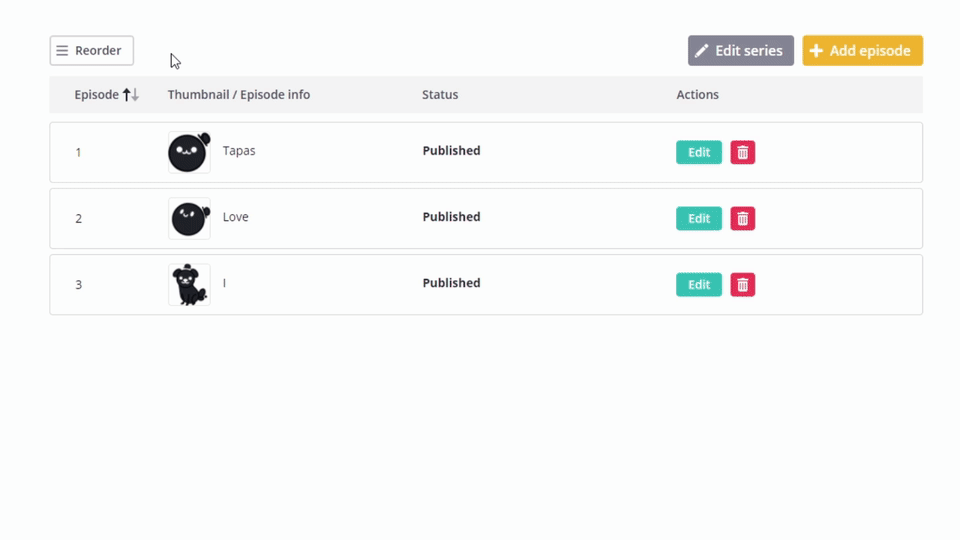Click the Published status of episode 3
The width and height of the screenshot is (960, 540).
click(451, 283)
